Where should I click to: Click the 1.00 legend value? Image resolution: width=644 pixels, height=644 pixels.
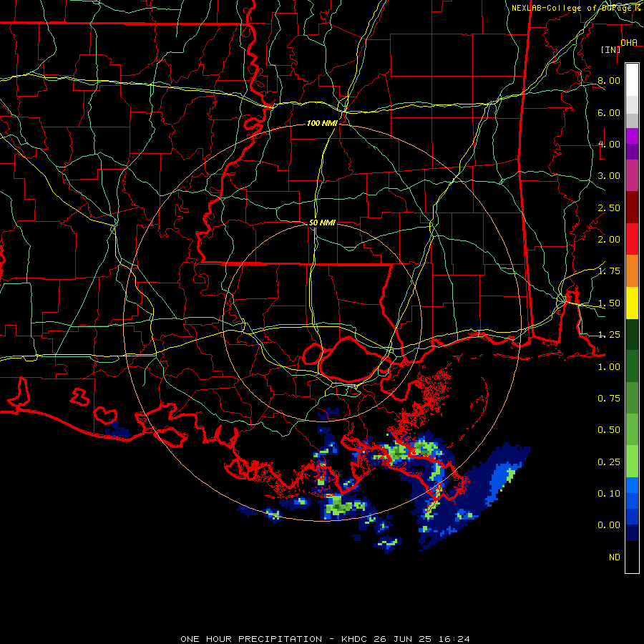609,367
